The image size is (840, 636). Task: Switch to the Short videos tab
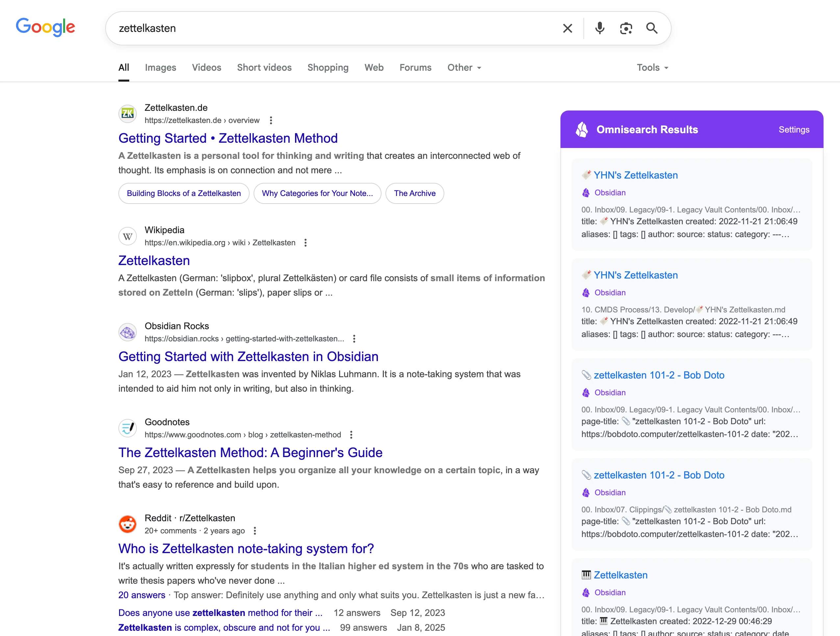pyautogui.click(x=264, y=68)
